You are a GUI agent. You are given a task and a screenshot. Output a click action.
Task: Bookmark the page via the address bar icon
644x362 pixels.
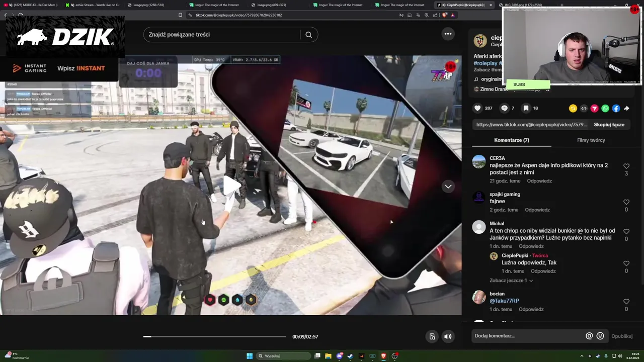[x=180, y=15]
